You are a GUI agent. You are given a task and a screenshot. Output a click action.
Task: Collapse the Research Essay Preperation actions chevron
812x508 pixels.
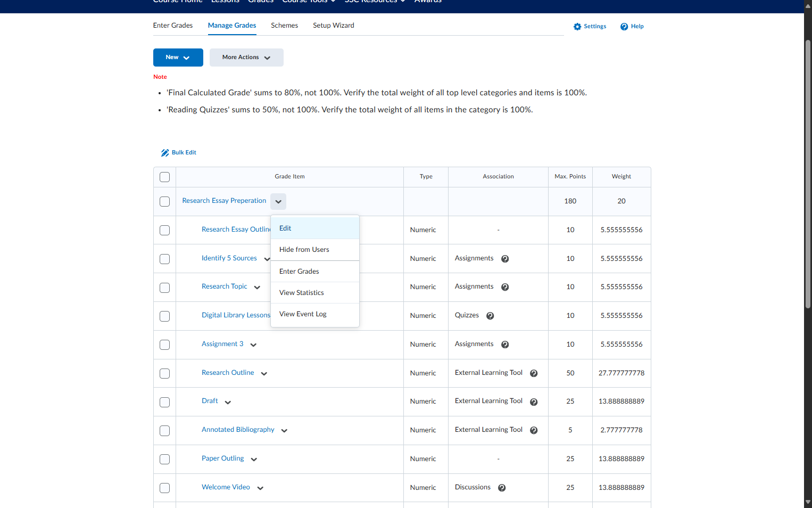click(278, 201)
